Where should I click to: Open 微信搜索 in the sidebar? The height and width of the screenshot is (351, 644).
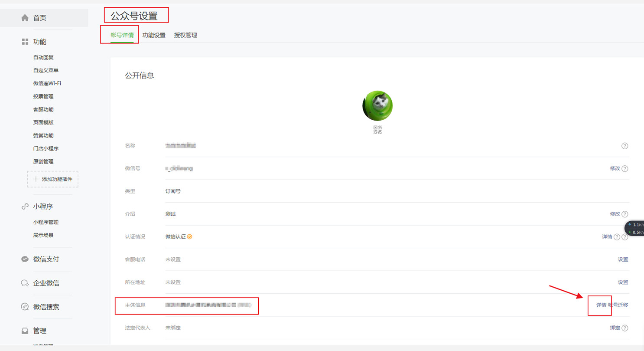click(x=40, y=307)
